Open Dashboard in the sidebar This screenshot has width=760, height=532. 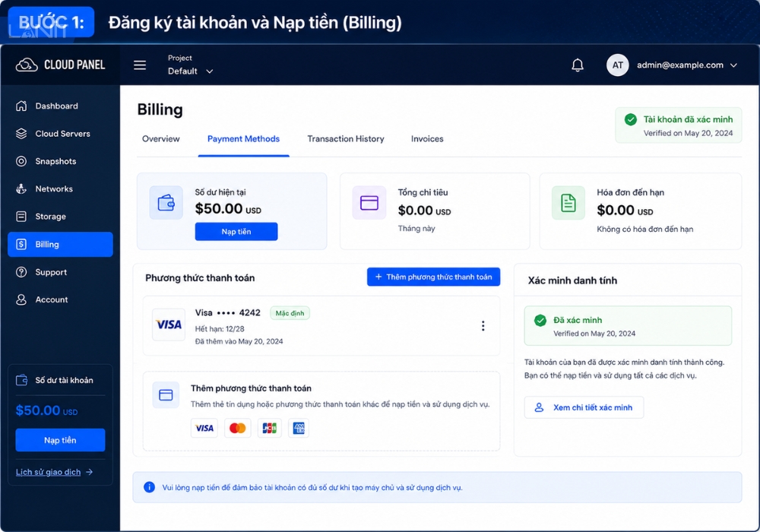[60, 106]
